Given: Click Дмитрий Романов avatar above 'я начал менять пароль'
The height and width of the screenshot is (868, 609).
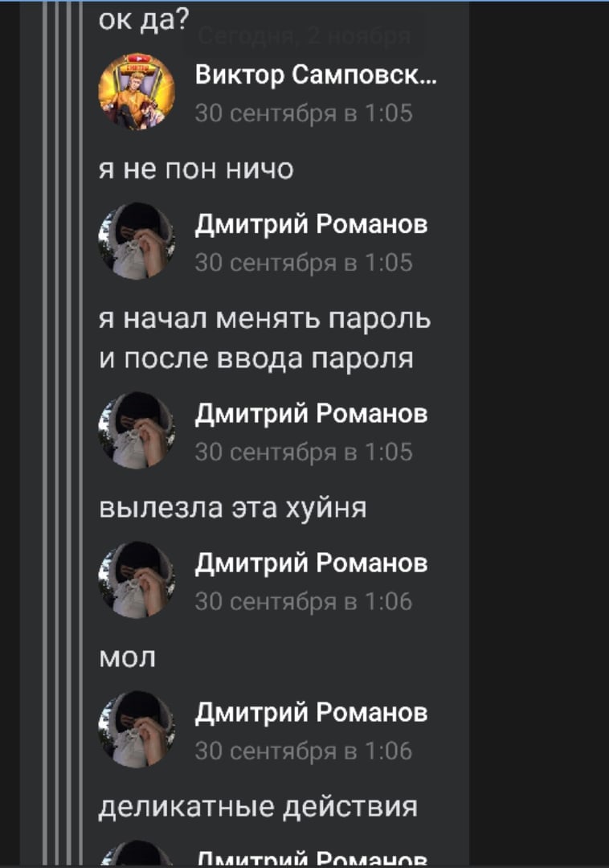Looking at the screenshot, I should click(137, 241).
